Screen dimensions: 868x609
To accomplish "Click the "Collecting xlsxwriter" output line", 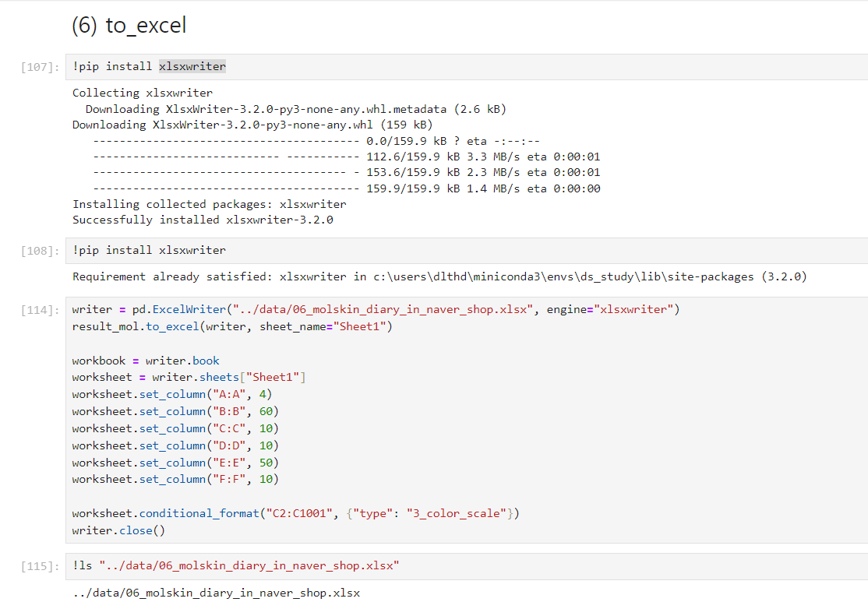I will 143,93.
